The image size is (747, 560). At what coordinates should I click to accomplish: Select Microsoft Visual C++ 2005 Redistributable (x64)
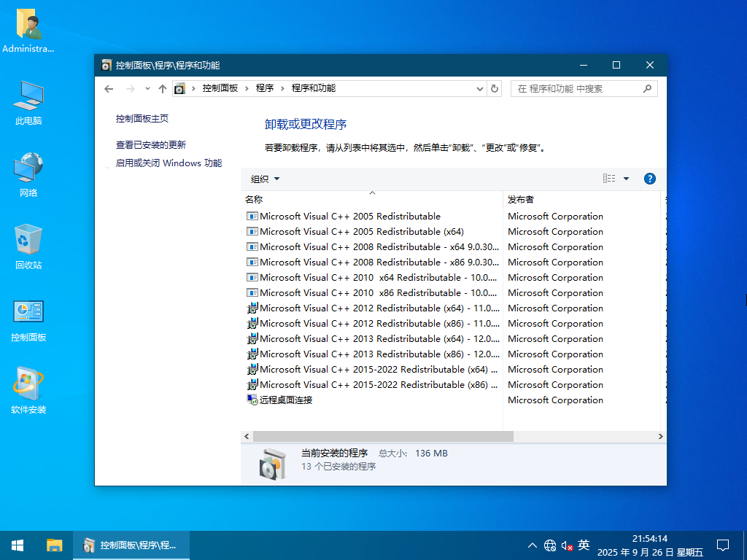pyautogui.click(x=361, y=232)
